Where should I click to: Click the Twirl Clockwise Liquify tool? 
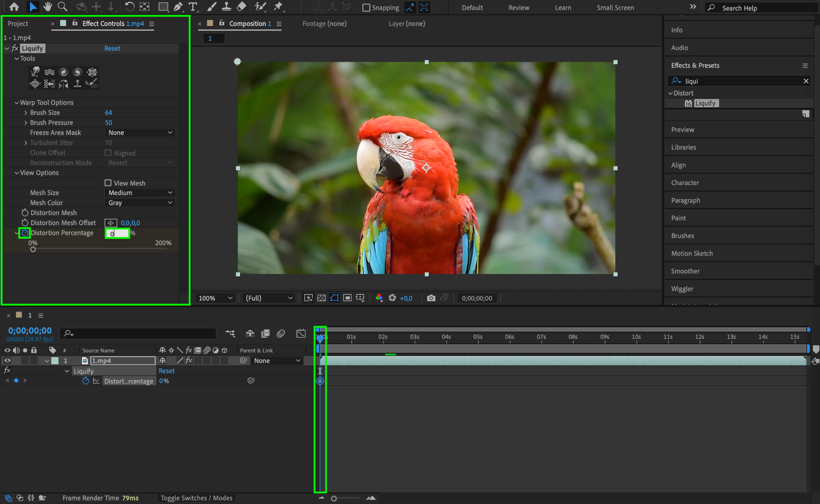[63, 72]
